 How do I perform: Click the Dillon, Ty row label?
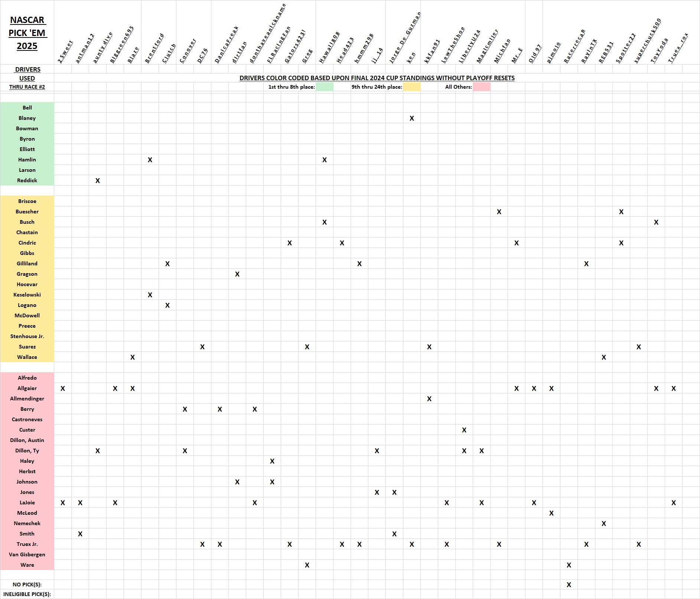27,451
